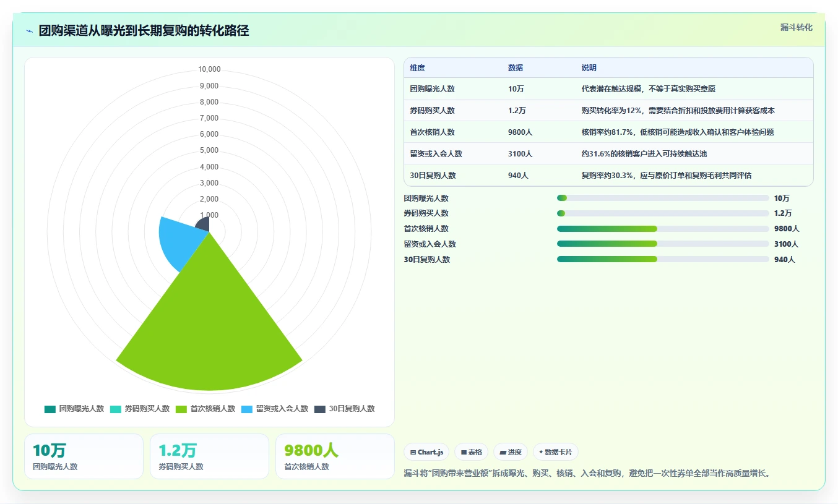Viewport: 838px width, 504px height.
Task: Click the 数据卡片 tag
Action: click(556, 452)
